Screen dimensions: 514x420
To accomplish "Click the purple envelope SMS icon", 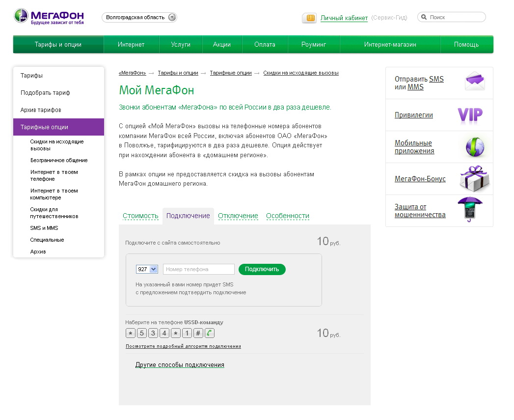I will (474, 82).
